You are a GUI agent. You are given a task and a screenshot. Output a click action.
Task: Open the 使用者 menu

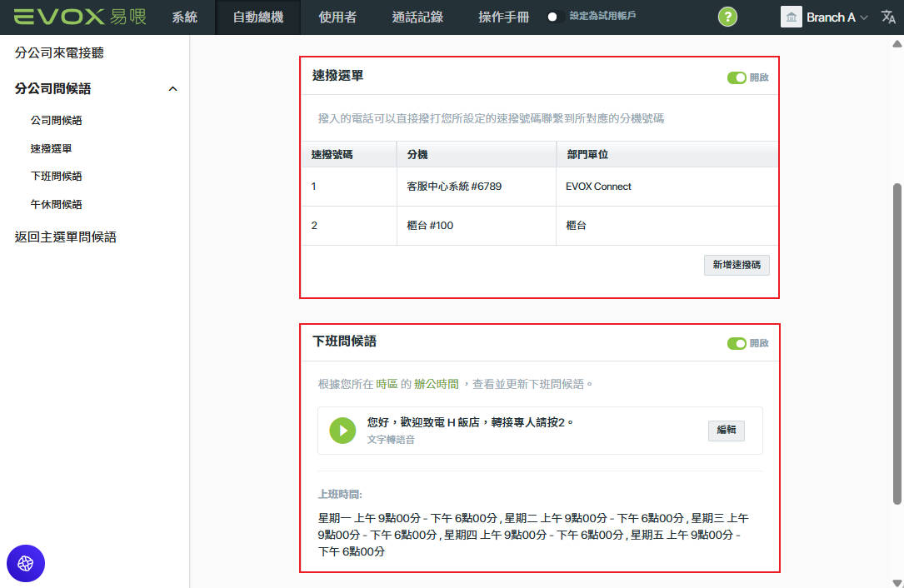[x=337, y=17]
